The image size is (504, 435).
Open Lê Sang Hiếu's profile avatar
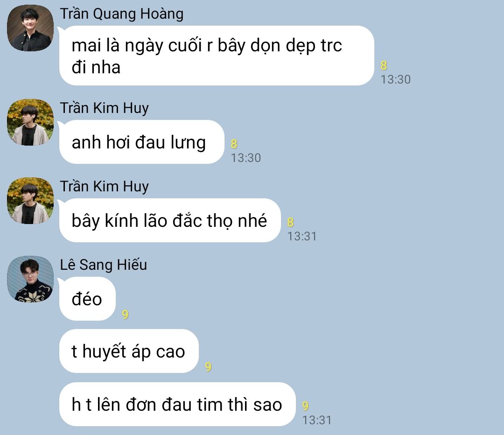(30, 279)
